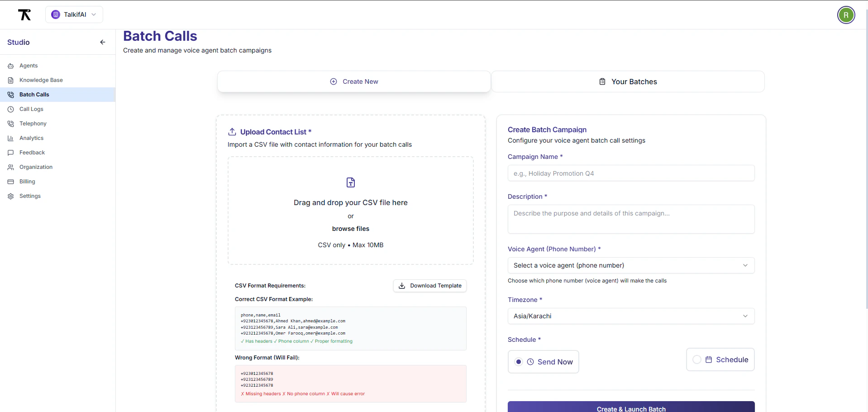Screen dimensions: 868x412
Task: Open the TalkifAI workspace dropdown
Action: click(x=74, y=14)
